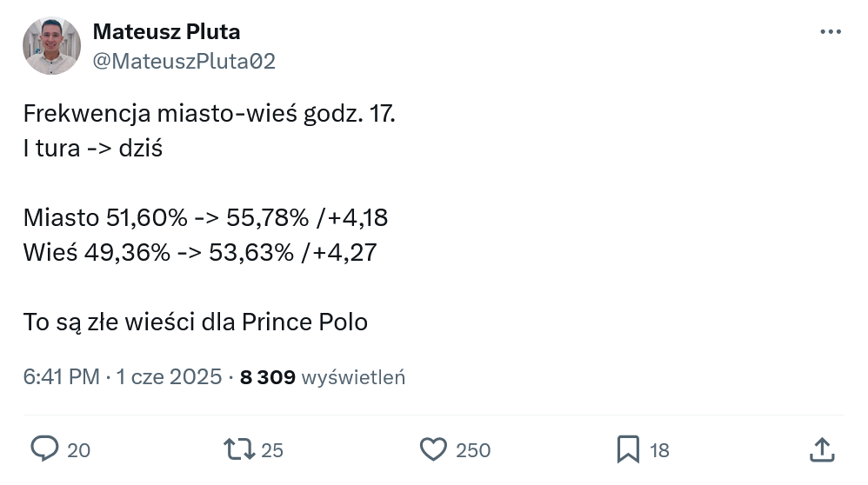Open the three-dot more options menu
868x485 pixels.
coord(831,31)
